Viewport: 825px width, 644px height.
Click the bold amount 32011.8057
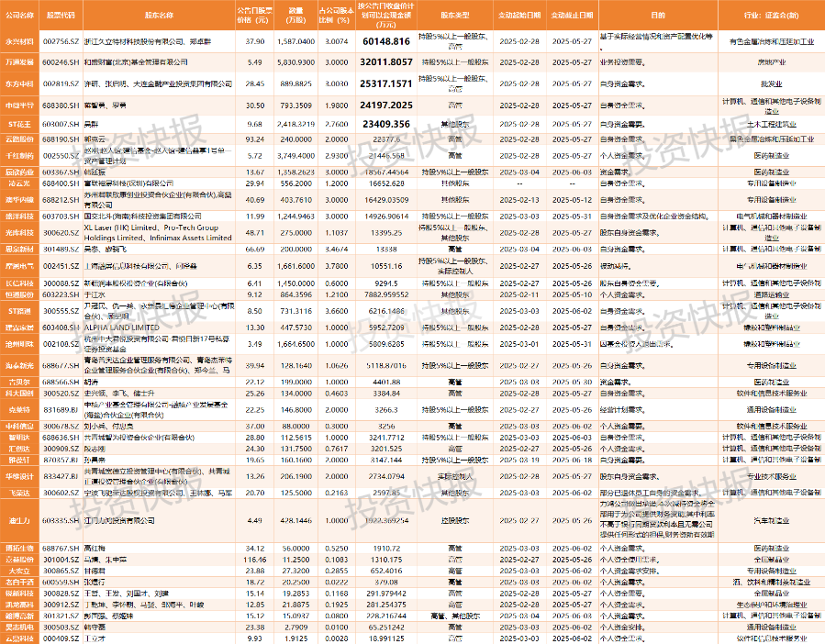pos(386,61)
